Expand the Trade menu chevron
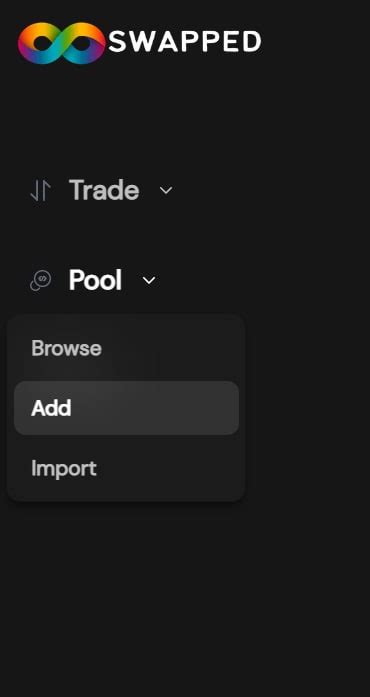370x697 pixels. [x=166, y=191]
